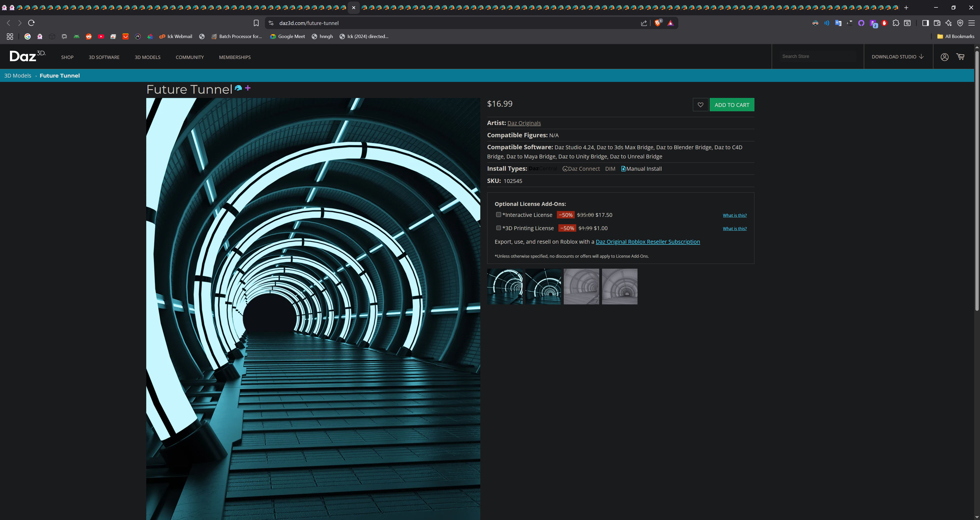Open the MEMBERSHIPS menu
This screenshot has width=980, height=520.
click(x=235, y=57)
